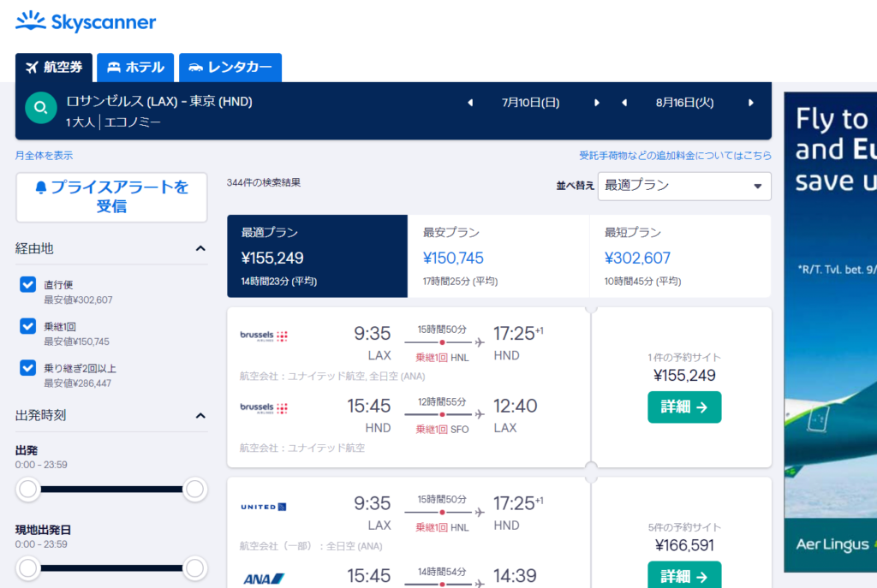Go to previous day before 7月10日(日)
This screenshot has height=588, width=877.
(470, 103)
